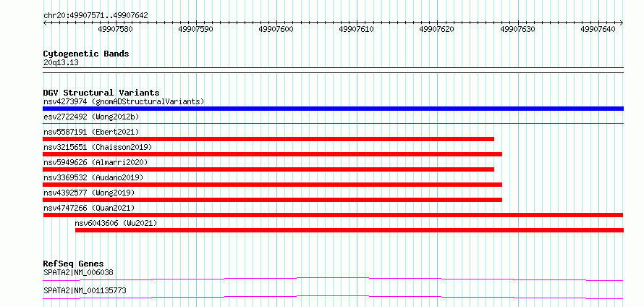Click the red nsv5949626 Almarri2020 bar

click(x=268, y=169)
